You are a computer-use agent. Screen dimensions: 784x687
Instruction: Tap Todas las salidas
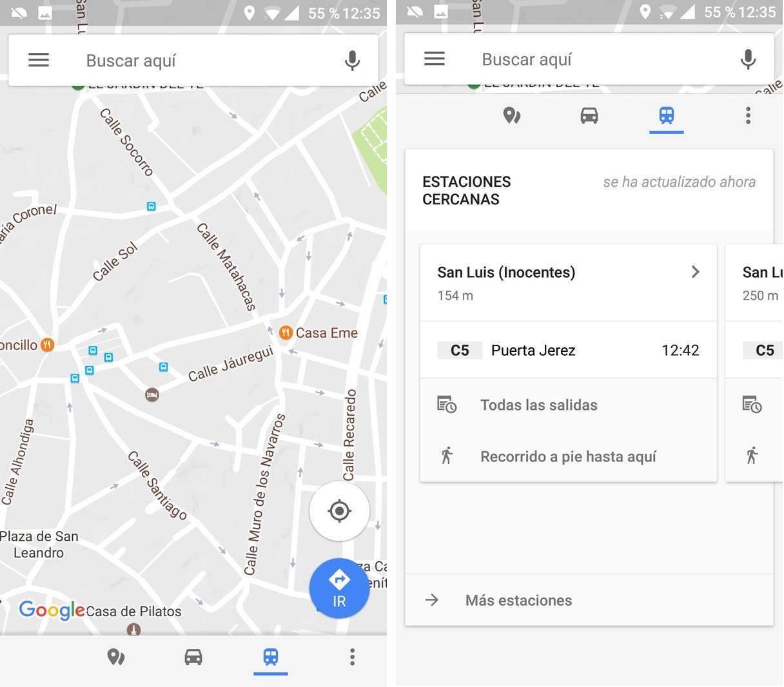tap(538, 405)
